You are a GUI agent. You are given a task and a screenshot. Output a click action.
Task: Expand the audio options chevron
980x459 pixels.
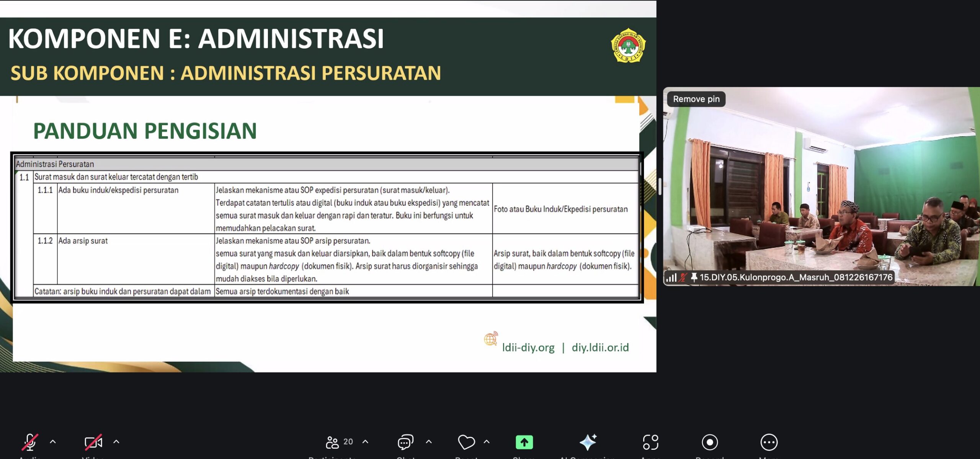pos(54,441)
